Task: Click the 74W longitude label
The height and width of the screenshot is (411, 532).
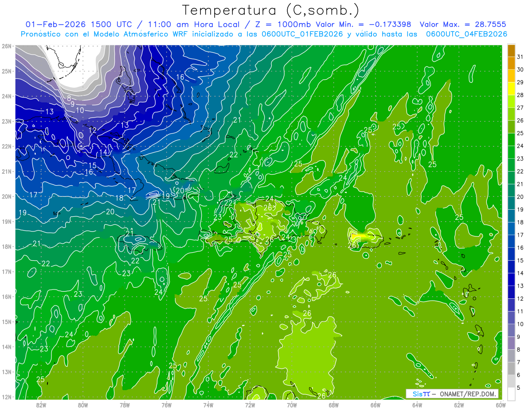Action: pos(208,405)
